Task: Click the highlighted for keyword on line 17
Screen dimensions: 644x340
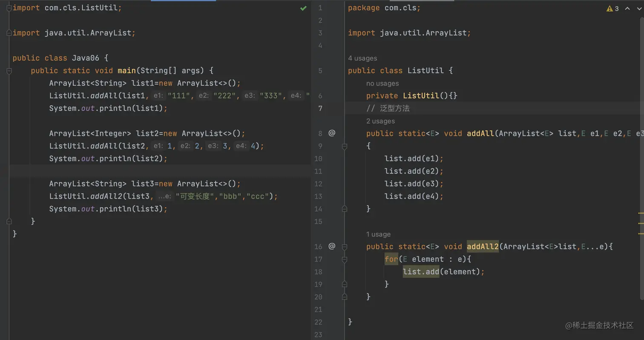Action: click(391, 259)
